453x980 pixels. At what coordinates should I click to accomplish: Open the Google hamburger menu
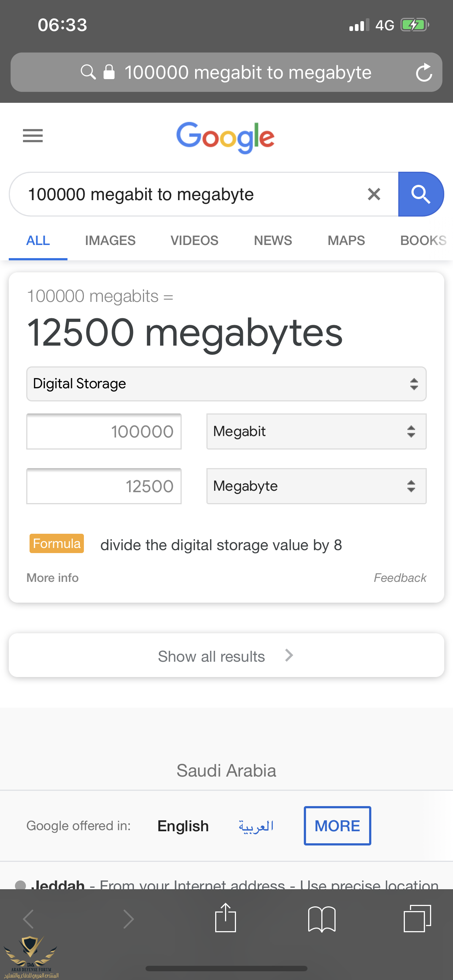(33, 135)
